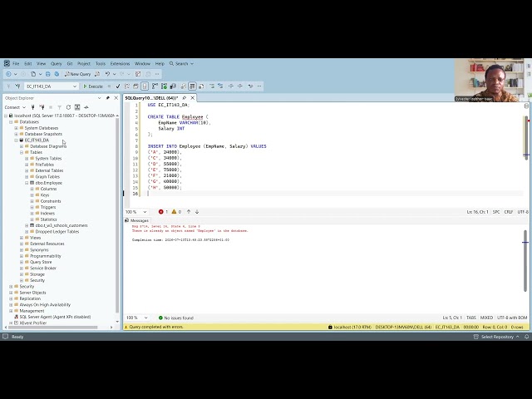
Task: Expand the System Databases node
Action: coord(17,128)
